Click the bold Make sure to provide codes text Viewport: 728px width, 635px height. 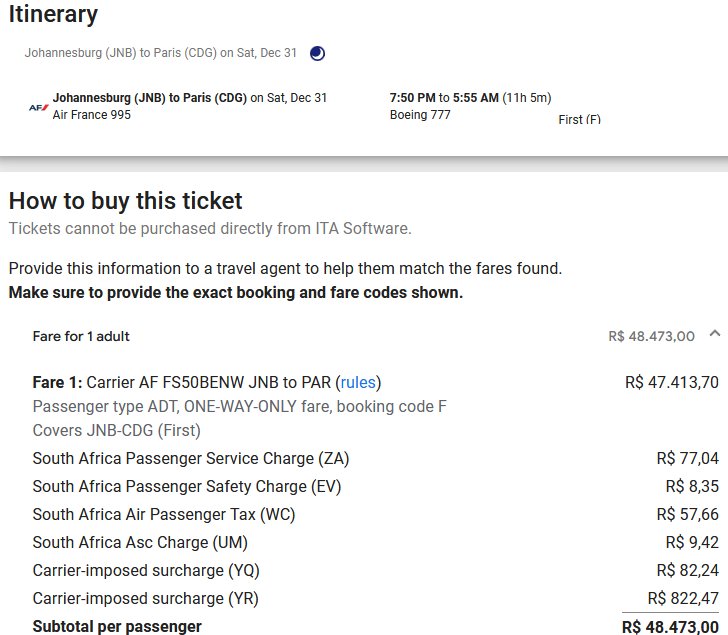point(236,293)
